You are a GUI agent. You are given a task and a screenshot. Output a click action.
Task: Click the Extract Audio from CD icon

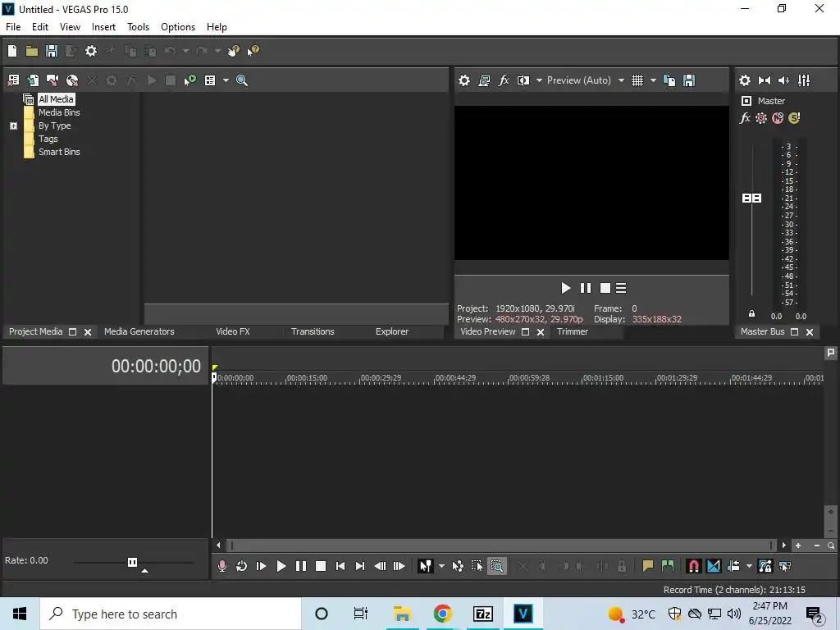pos(72,80)
